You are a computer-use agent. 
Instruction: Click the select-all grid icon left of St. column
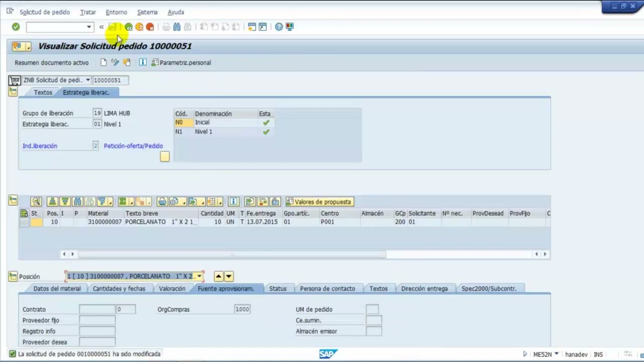point(24,214)
